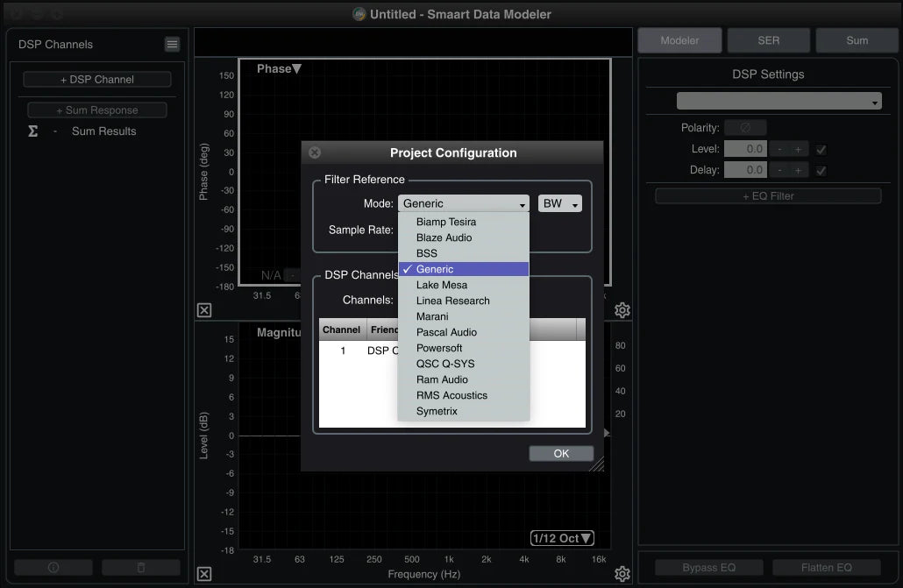Toggle the Polarity invert button

tap(745, 128)
